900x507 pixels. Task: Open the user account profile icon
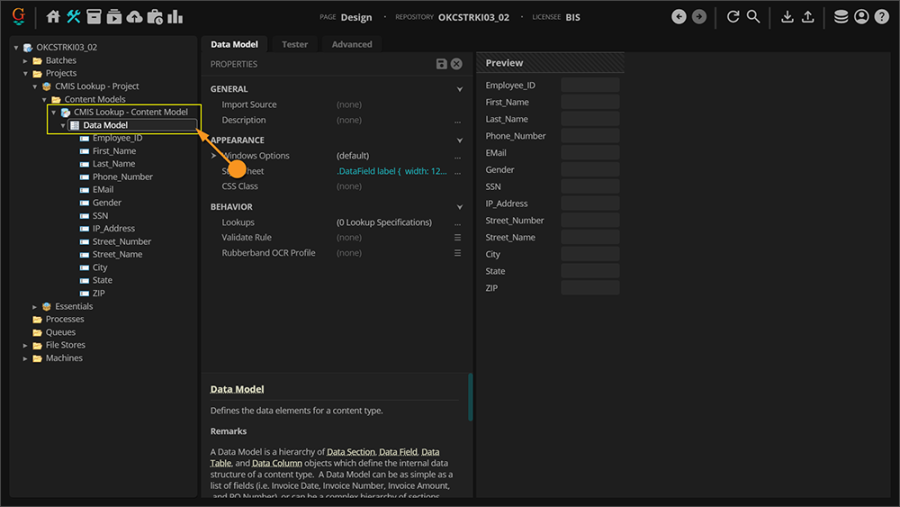point(861,17)
